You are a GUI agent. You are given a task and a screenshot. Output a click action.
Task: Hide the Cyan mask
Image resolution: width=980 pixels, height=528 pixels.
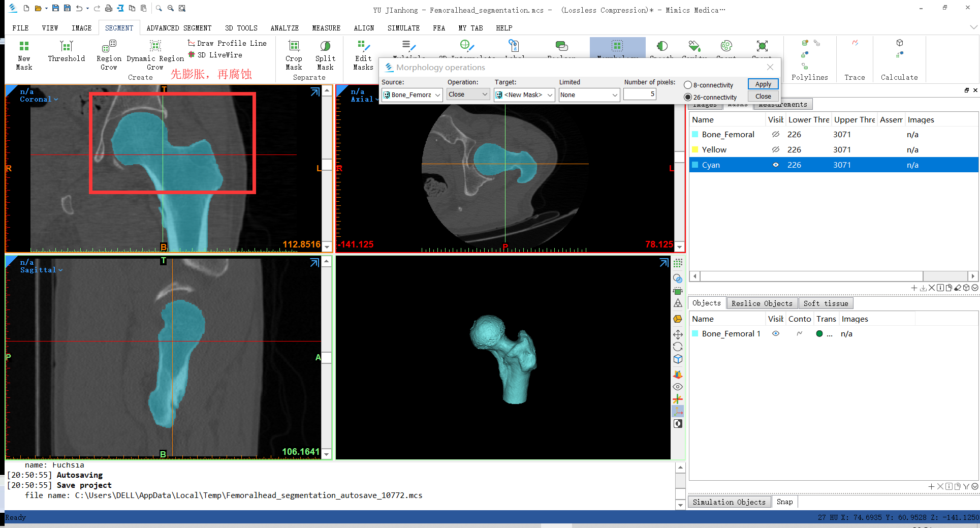(x=776, y=165)
